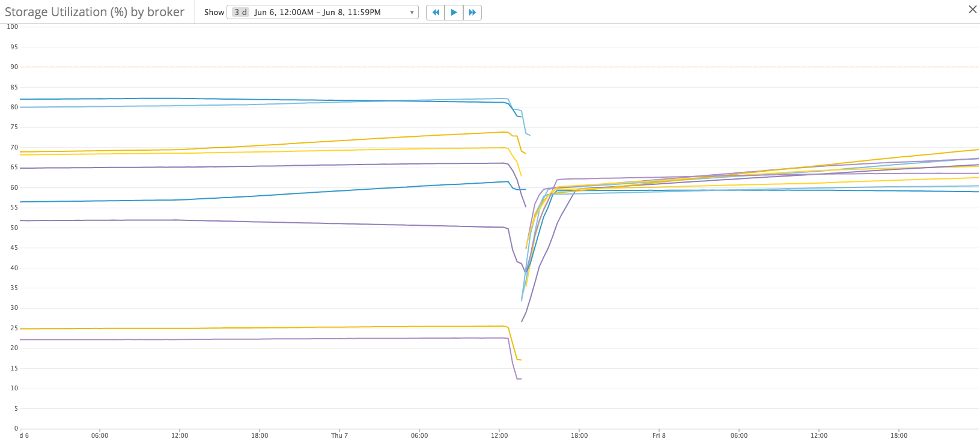Click the purple line near 52 percent
Screen dimensions: 980x445
point(240,221)
